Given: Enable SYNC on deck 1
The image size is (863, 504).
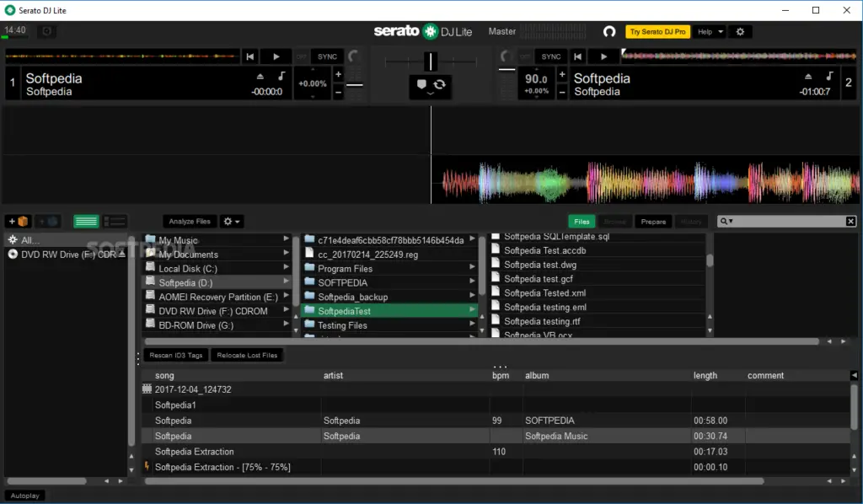Looking at the screenshot, I should click(x=327, y=56).
